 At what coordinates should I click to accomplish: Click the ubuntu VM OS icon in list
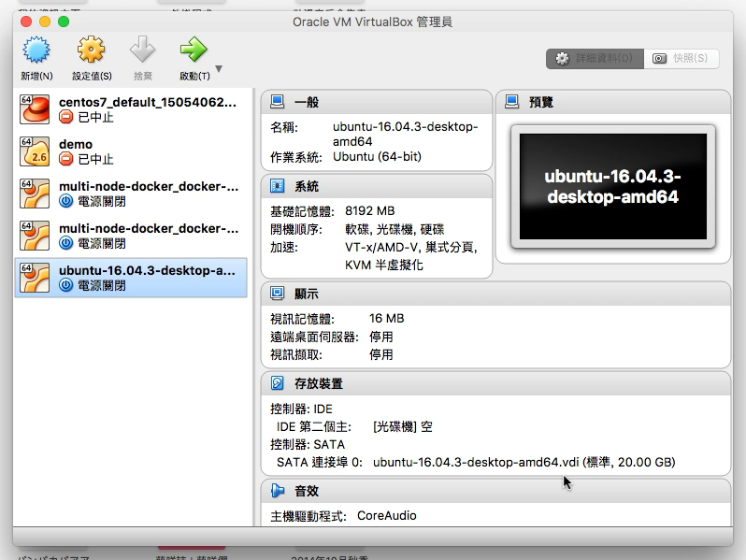click(x=35, y=278)
